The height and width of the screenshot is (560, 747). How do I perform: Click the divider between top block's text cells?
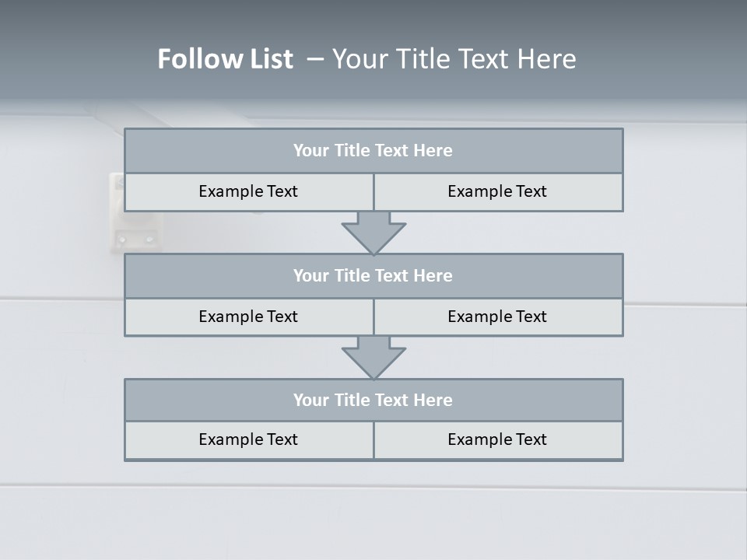click(x=373, y=192)
